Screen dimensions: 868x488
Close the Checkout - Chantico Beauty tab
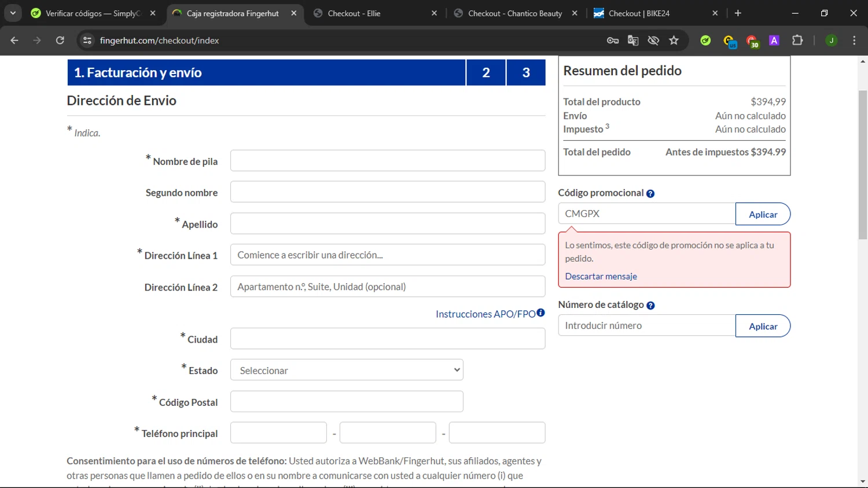[575, 13]
